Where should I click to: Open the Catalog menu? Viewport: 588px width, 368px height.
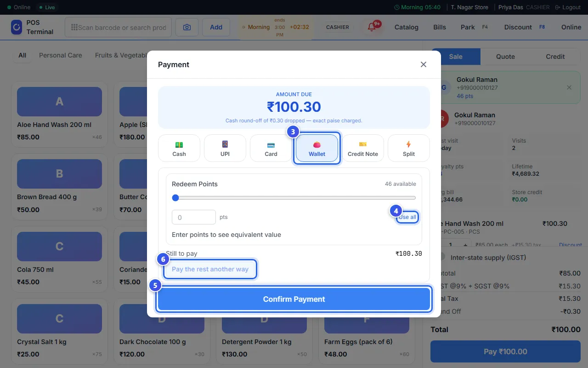point(407,27)
